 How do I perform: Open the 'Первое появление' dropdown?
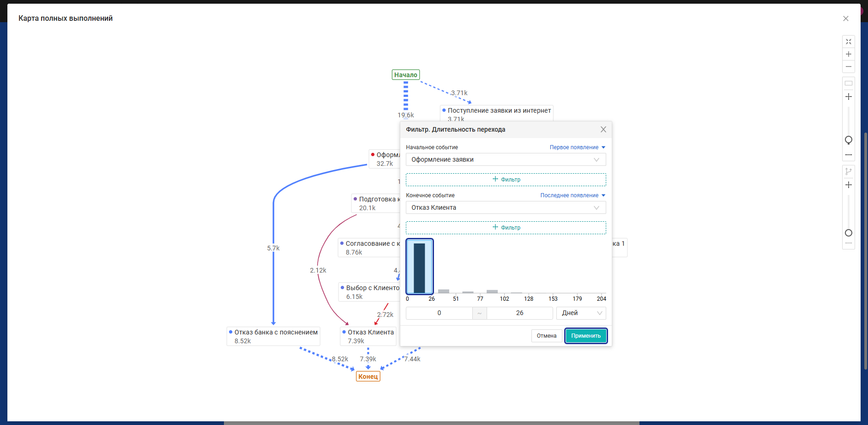point(577,147)
